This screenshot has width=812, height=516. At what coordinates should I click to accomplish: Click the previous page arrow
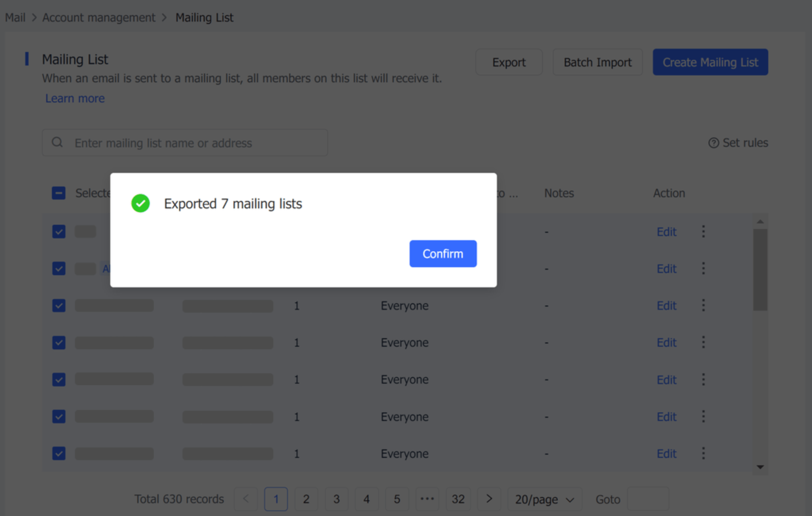click(245, 499)
